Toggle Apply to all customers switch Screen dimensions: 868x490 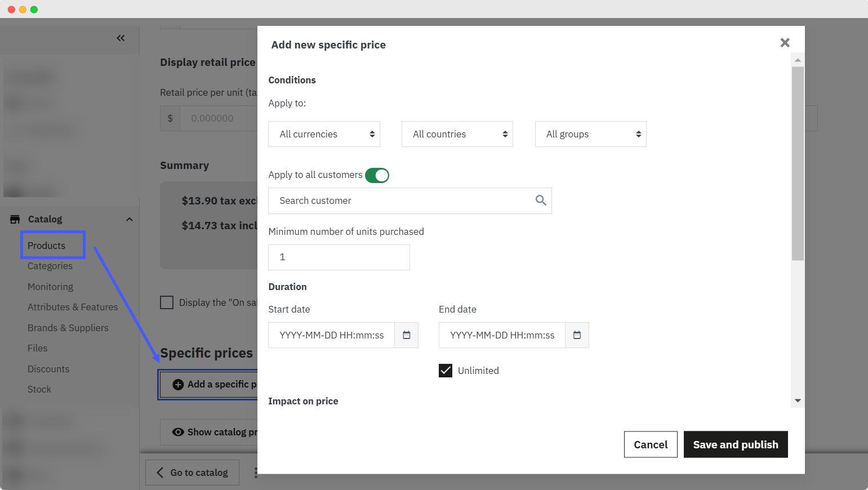click(377, 175)
